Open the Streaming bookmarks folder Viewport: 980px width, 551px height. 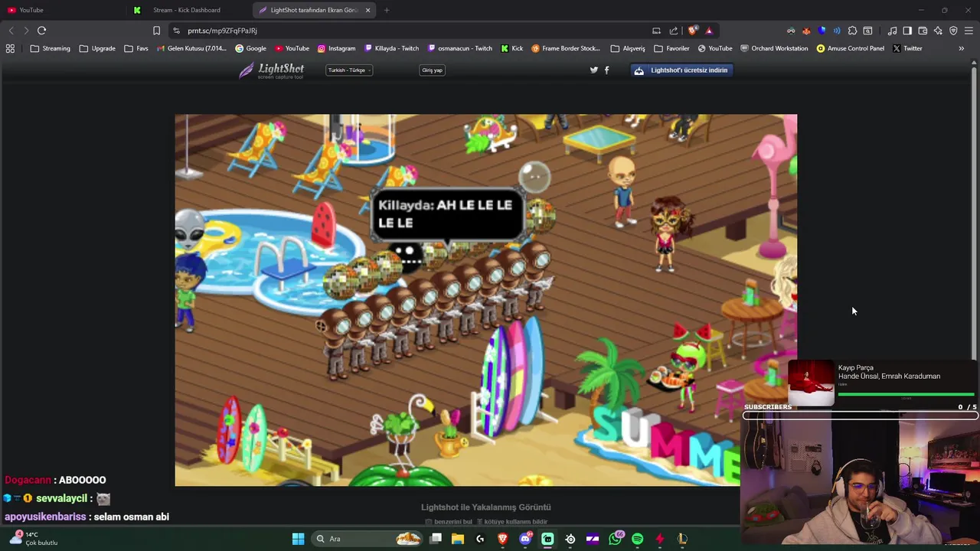click(x=51, y=48)
